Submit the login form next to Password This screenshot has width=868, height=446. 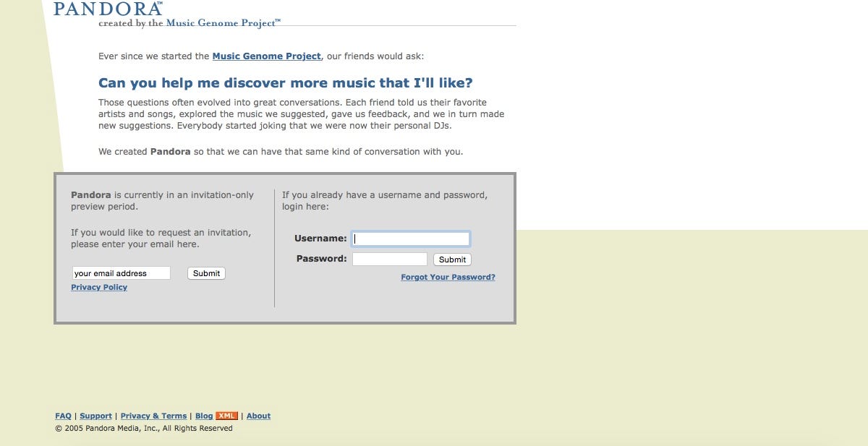tap(452, 260)
